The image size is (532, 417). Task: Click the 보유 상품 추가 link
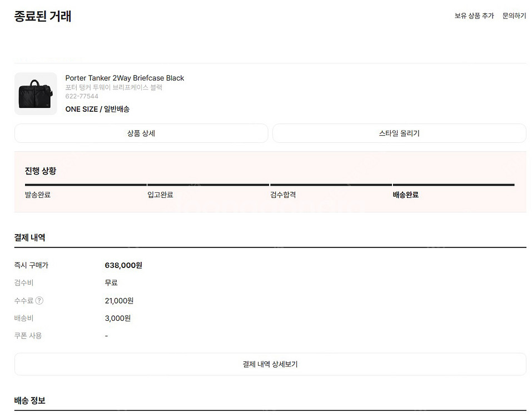pos(474,16)
